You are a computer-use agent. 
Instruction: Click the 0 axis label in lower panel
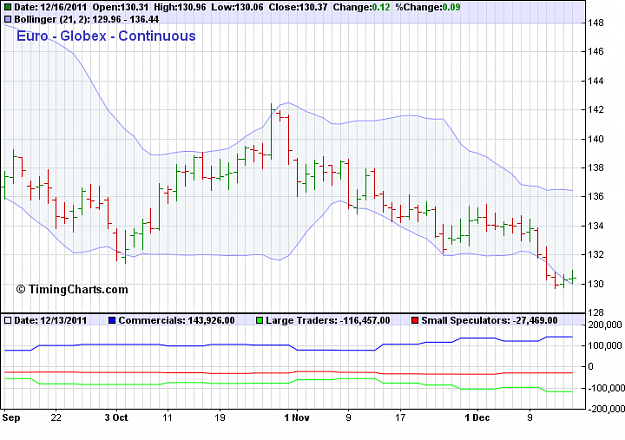tap(591, 367)
